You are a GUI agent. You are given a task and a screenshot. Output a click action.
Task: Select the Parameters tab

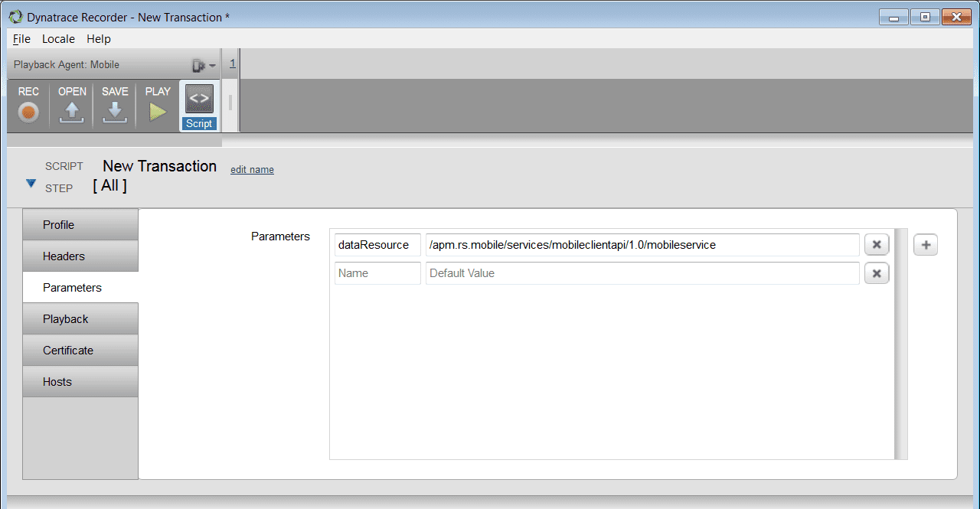click(x=80, y=288)
